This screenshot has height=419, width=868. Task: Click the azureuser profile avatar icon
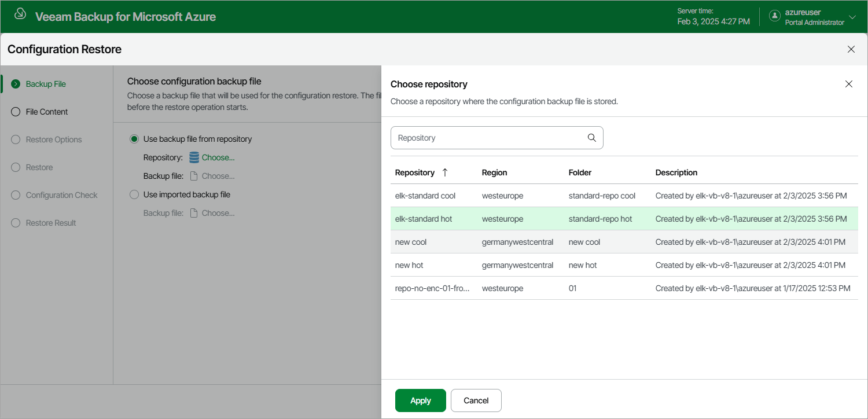pos(775,16)
